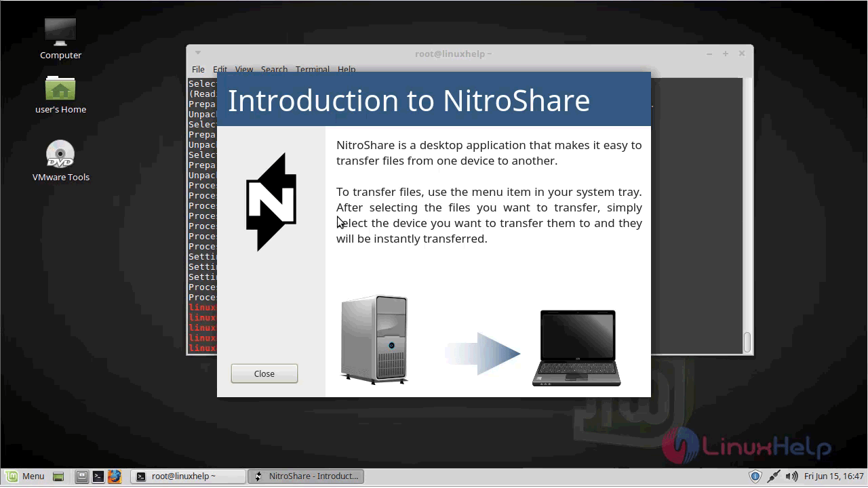
Task: Open the File menu in terminal
Action: pyautogui.click(x=198, y=69)
